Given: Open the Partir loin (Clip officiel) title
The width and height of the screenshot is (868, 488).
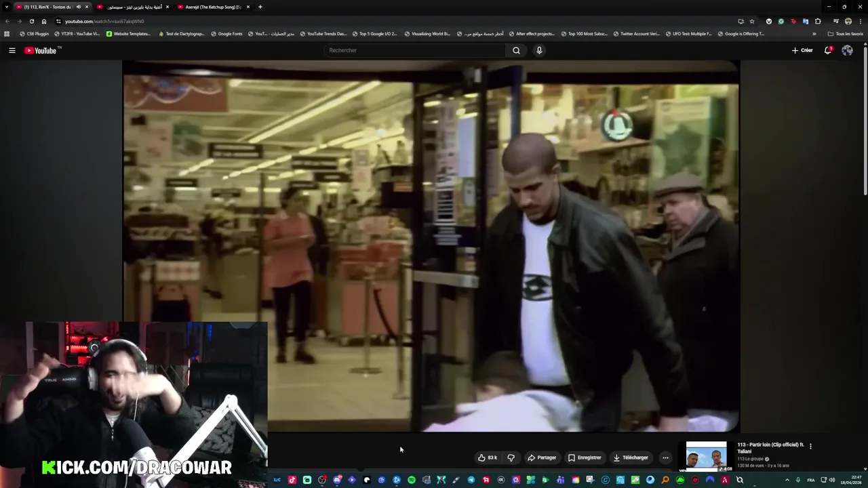Looking at the screenshot, I should [771, 448].
